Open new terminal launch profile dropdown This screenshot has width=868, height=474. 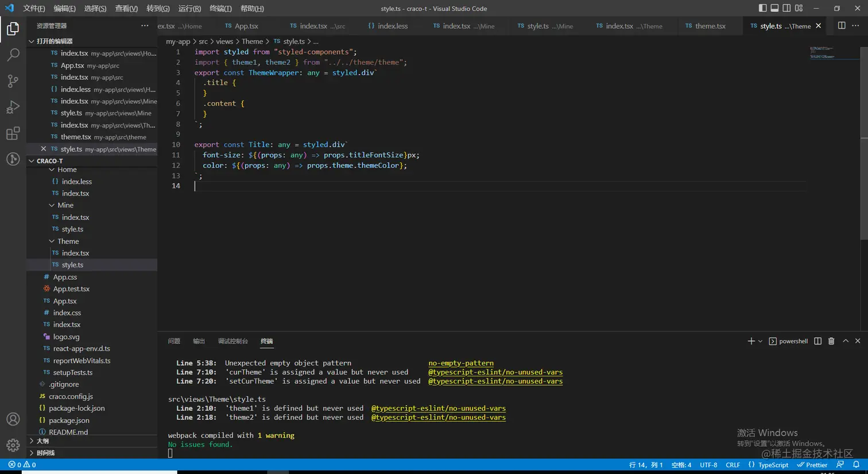(760, 341)
